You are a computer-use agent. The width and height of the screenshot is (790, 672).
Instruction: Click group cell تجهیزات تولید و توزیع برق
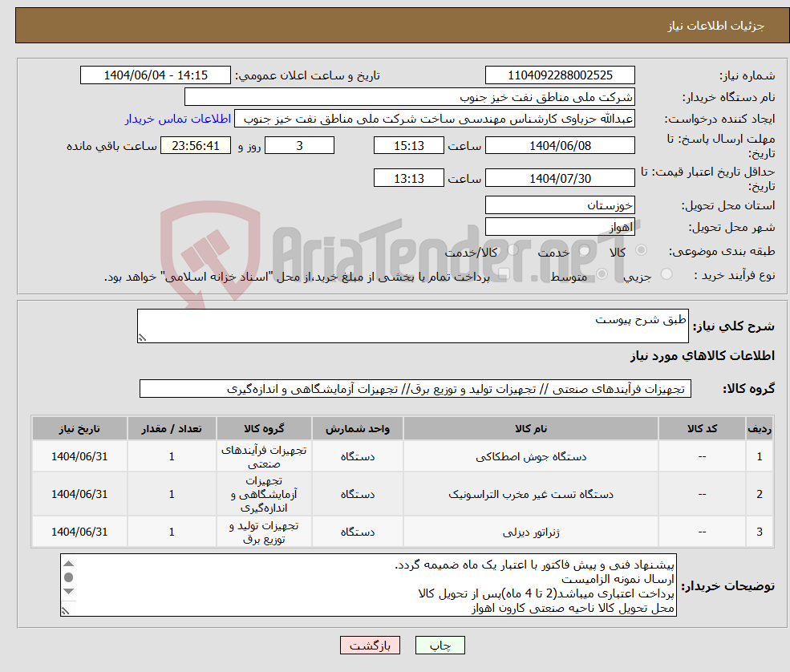[x=264, y=532]
